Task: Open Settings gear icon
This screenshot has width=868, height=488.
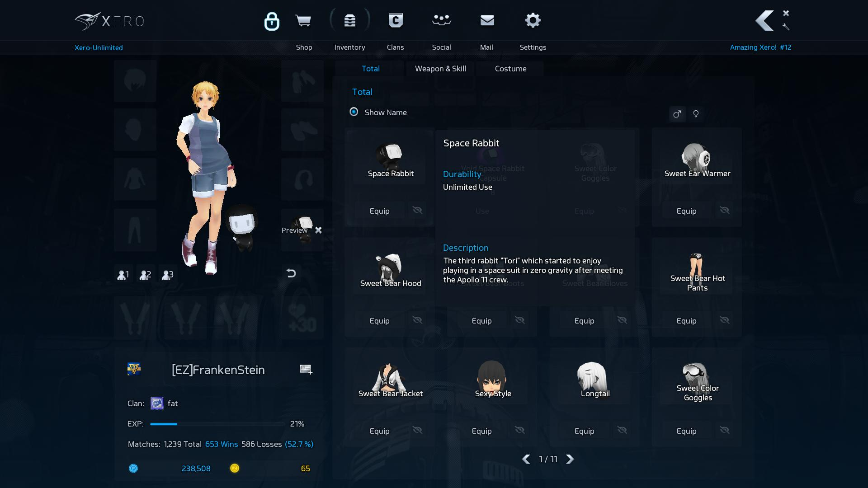Action: tap(533, 21)
